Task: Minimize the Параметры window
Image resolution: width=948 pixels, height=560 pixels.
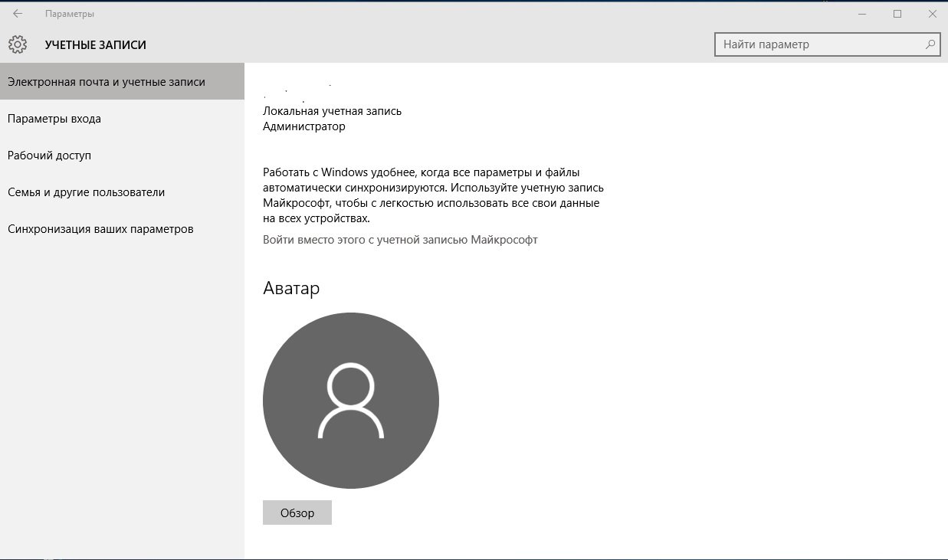Action: pyautogui.click(x=861, y=14)
